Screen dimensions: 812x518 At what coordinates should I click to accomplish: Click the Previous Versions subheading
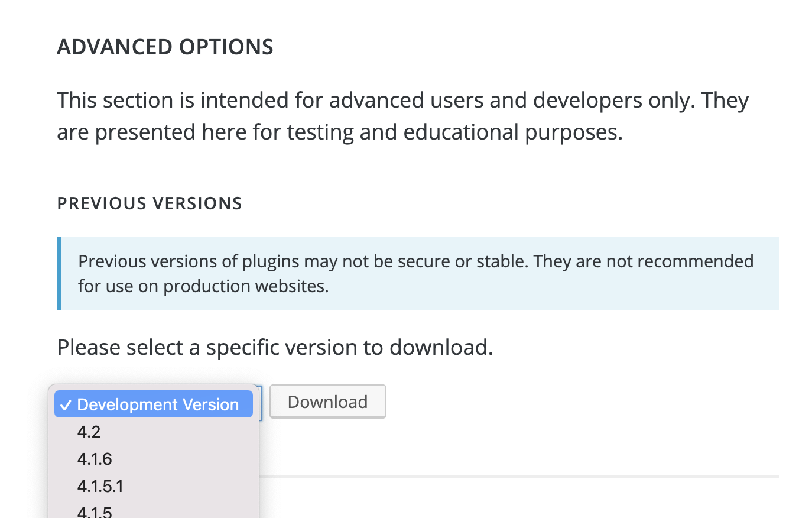(x=150, y=203)
